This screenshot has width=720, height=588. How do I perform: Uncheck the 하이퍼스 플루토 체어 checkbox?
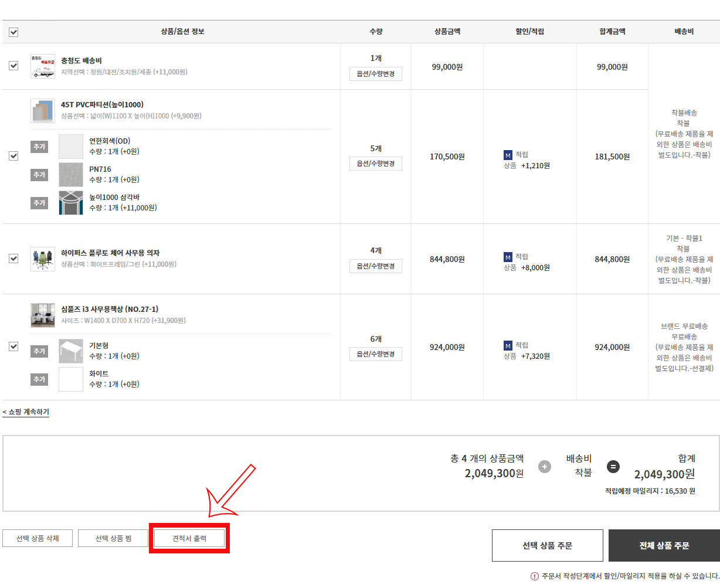click(13, 259)
